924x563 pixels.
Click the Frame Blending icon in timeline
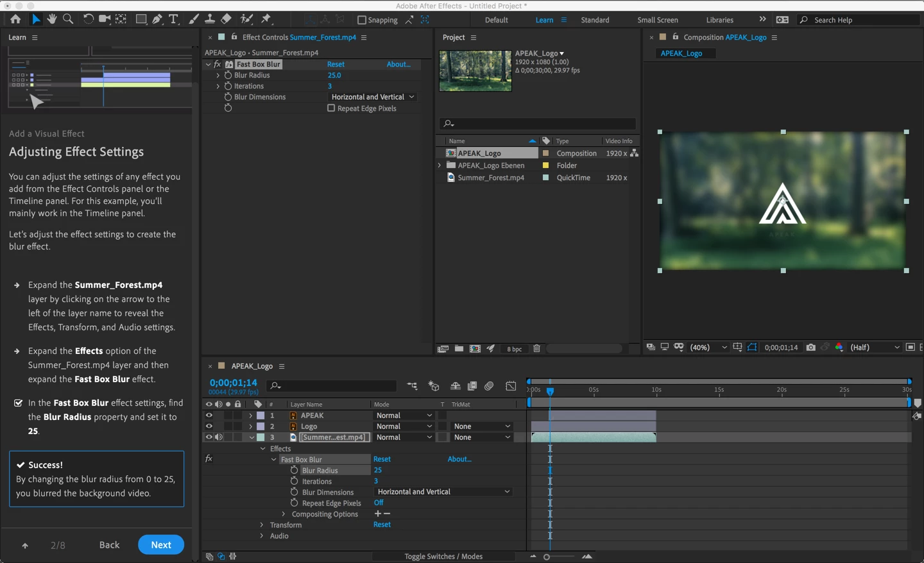pos(472,386)
